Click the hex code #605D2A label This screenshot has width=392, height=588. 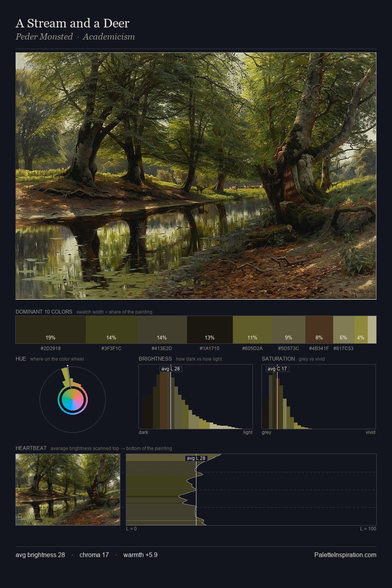pyautogui.click(x=252, y=348)
